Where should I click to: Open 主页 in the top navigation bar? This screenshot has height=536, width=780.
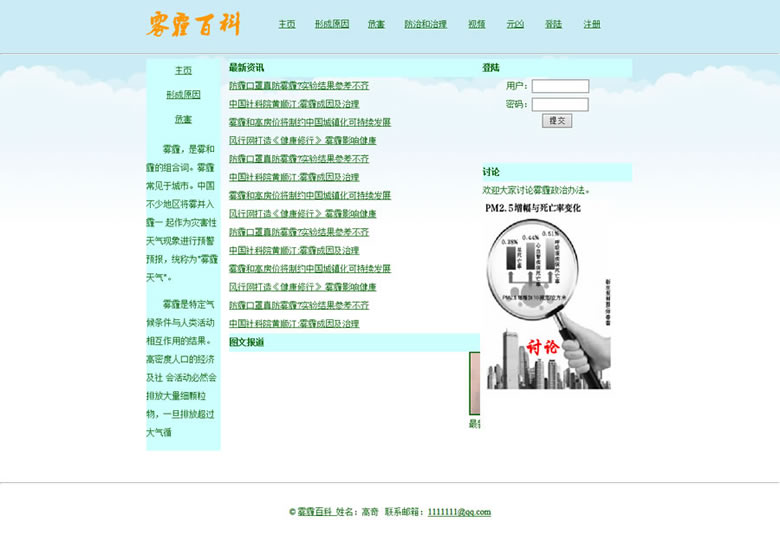pyautogui.click(x=287, y=24)
